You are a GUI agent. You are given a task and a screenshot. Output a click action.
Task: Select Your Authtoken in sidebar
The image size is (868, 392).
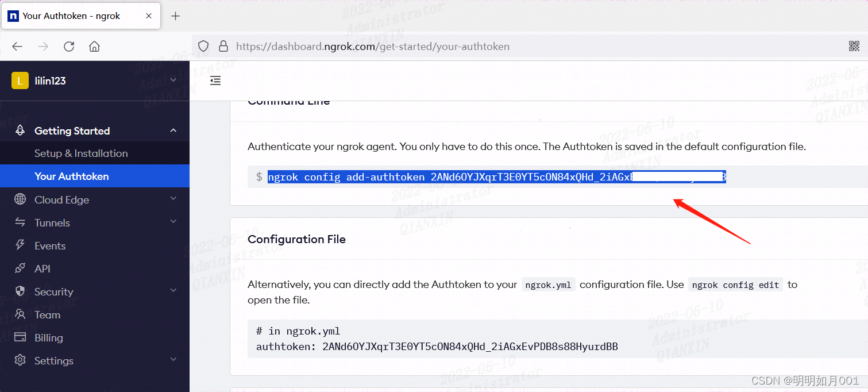pos(71,176)
